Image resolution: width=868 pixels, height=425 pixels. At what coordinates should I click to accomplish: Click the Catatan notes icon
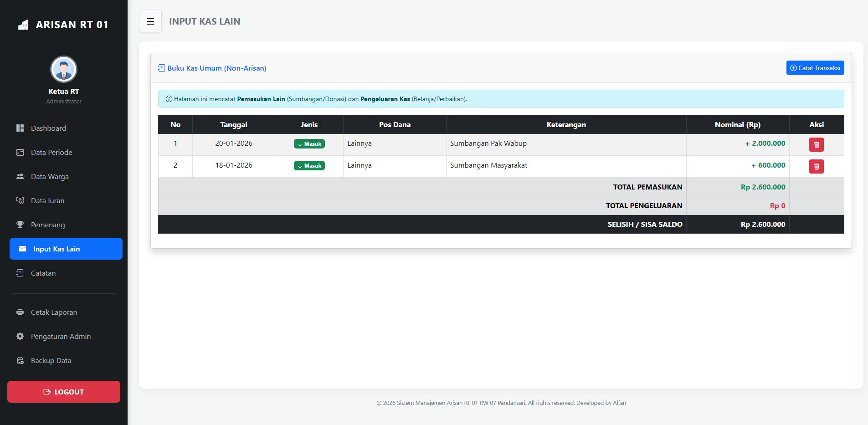tap(20, 273)
